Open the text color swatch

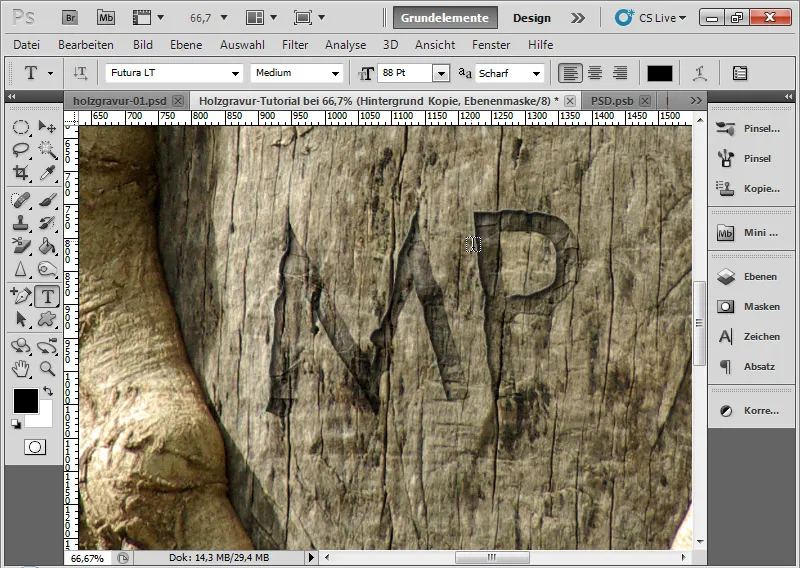660,73
